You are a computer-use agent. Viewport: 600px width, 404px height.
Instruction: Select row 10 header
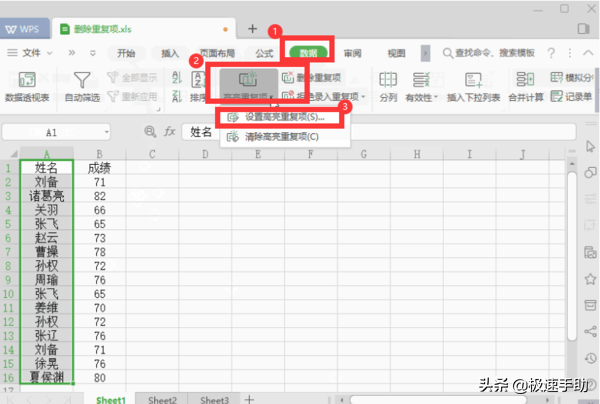(9, 294)
